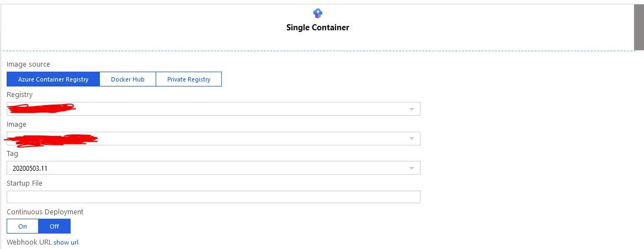Switch to the Docker Hub tab

coord(127,79)
